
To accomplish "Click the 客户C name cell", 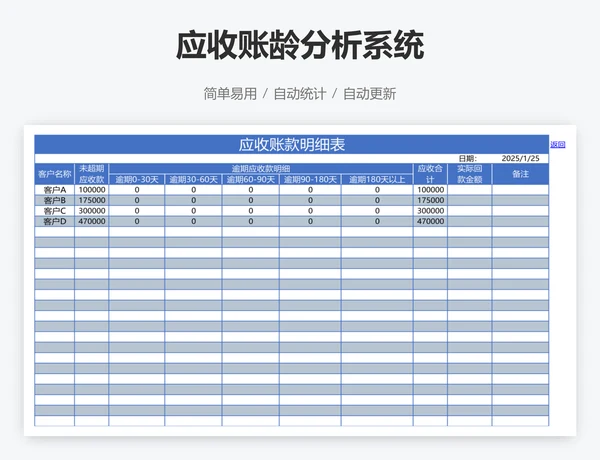I will click(54, 211).
